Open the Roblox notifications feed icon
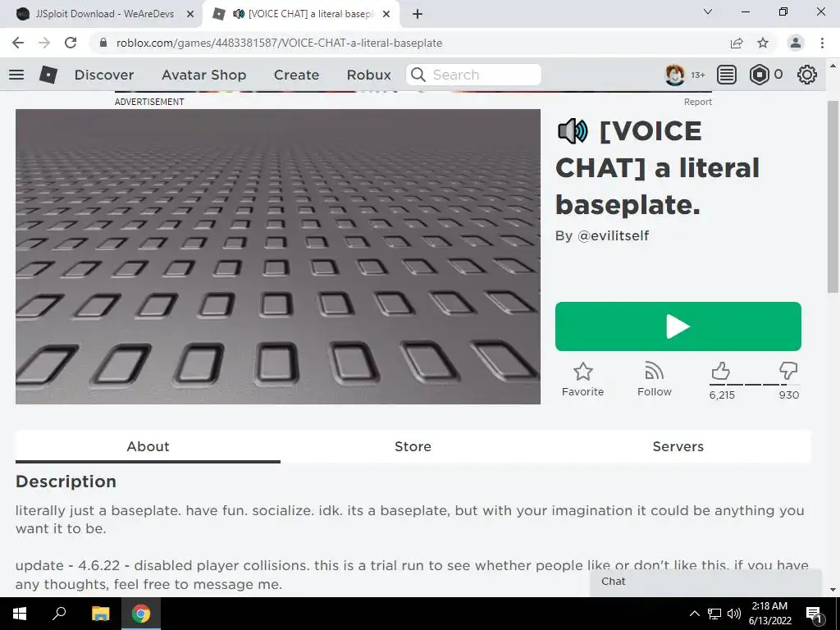 [x=727, y=75]
